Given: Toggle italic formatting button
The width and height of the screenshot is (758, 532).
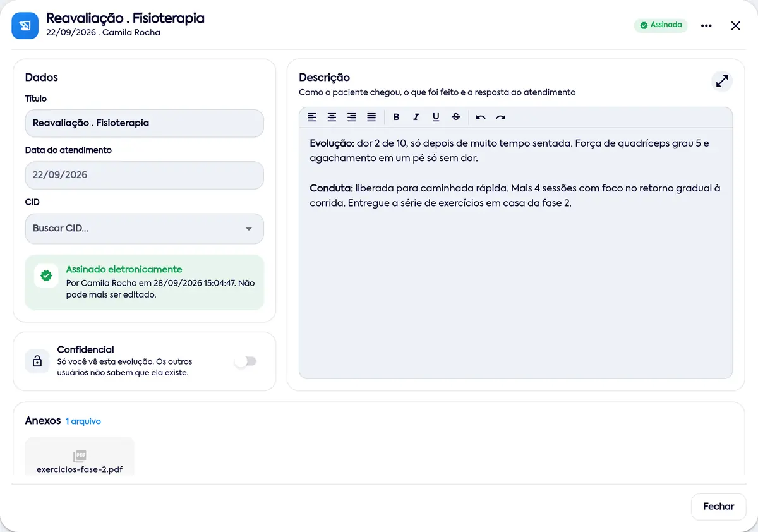Looking at the screenshot, I should click(x=416, y=117).
